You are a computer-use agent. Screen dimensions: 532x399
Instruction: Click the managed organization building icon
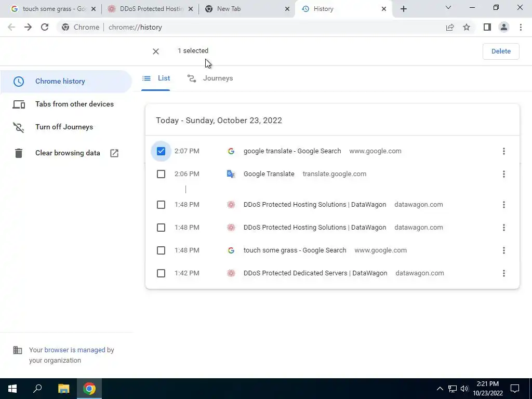[17, 350]
